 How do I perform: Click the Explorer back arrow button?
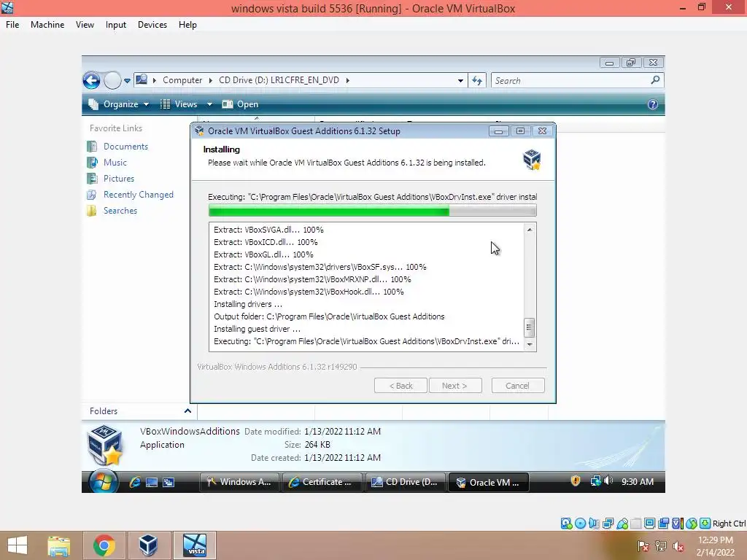pos(91,80)
